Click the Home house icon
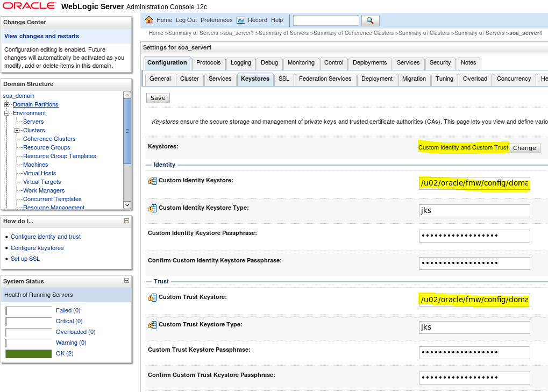The width and height of the screenshot is (548, 392). pyautogui.click(x=149, y=20)
